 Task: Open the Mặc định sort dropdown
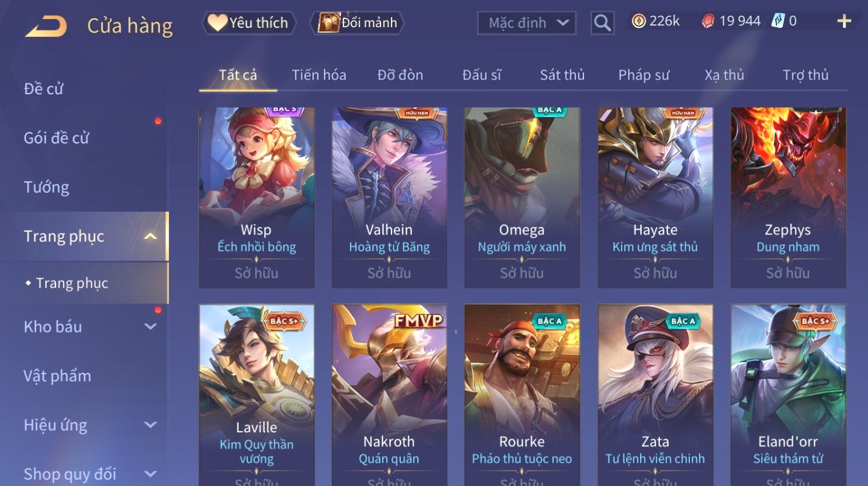click(x=527, y=23)
